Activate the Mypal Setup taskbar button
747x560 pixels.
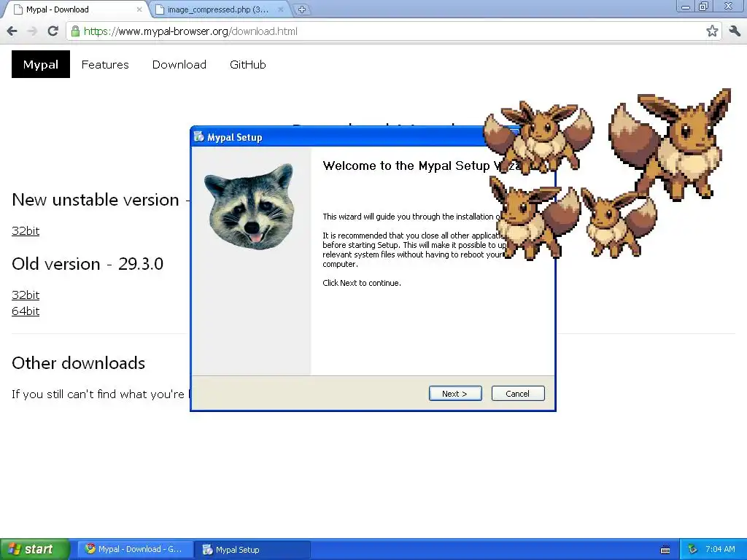252,549
